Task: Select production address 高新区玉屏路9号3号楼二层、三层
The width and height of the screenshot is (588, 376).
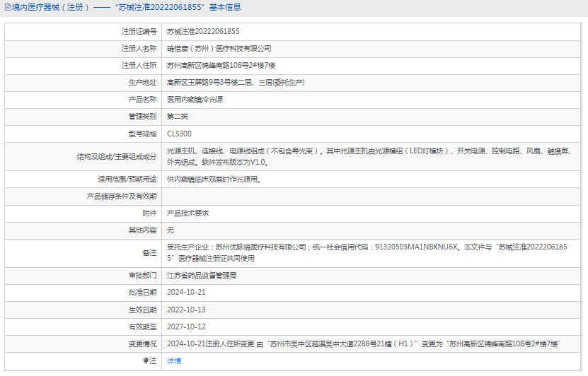Action: (236, 83)
